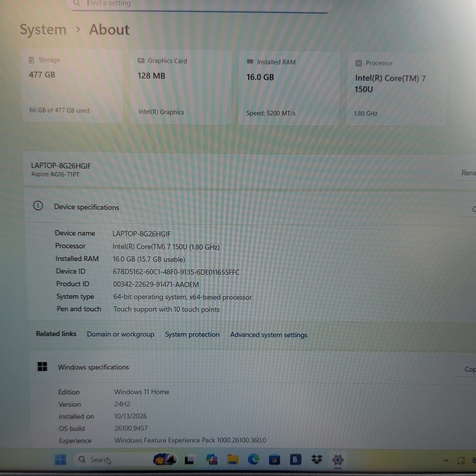Open Task View in the taskbar
The width and height of the screenshot is (476, 476).
(x=189, y=460)
